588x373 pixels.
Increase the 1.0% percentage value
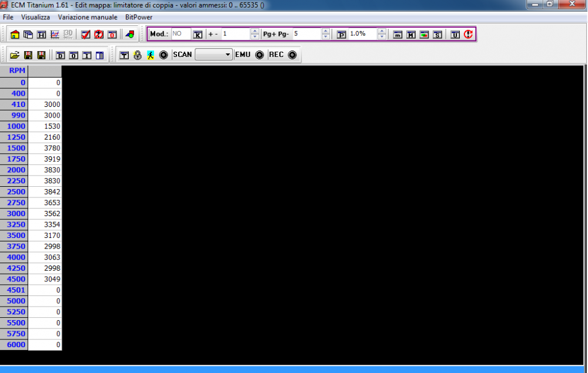382,31
